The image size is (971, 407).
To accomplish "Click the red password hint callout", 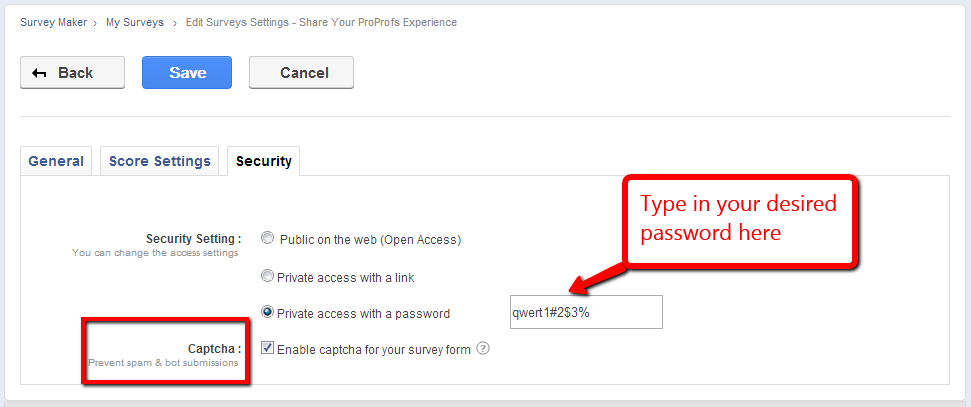I will (739, 219).
